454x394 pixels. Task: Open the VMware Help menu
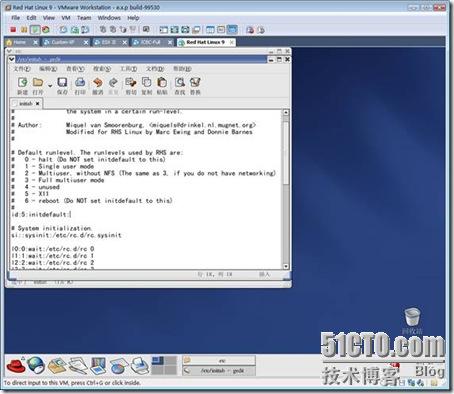(x=133, y=18)
